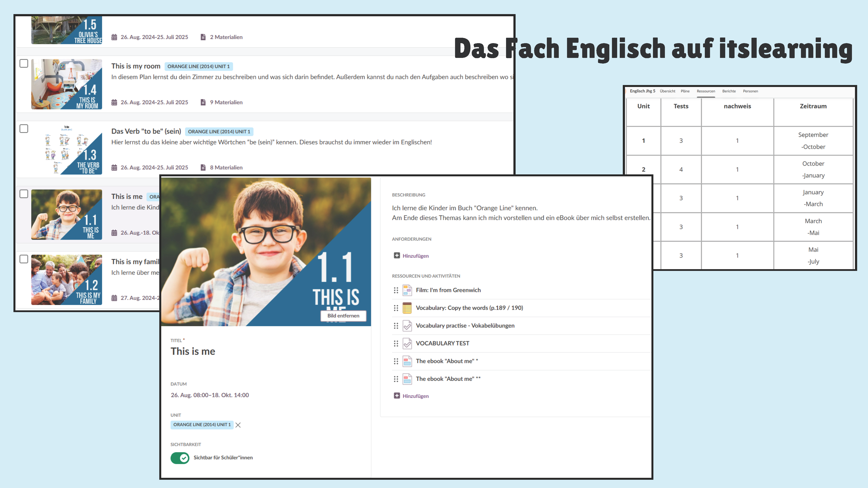Grab drag handle of Vocabulary: Copy the words
Image resolution: width=868 pixels, height=488 pixels.
396,308
